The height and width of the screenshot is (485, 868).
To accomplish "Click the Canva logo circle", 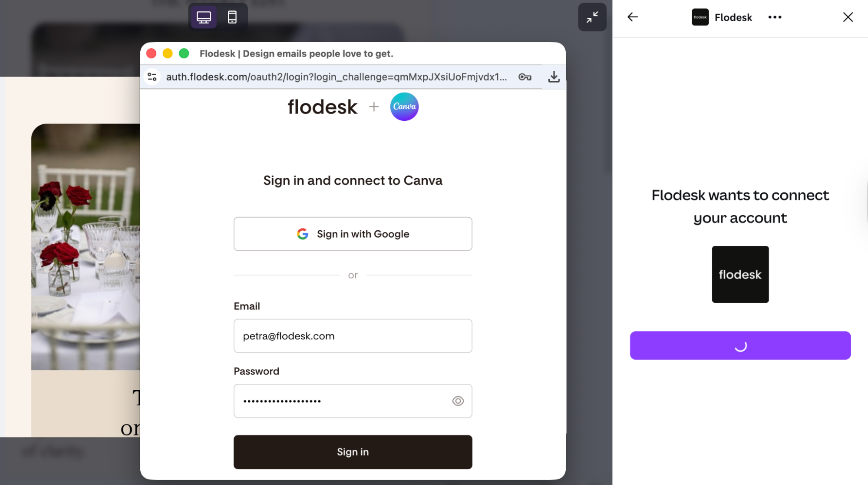I will pyautogui.click(x=404, y=106).
